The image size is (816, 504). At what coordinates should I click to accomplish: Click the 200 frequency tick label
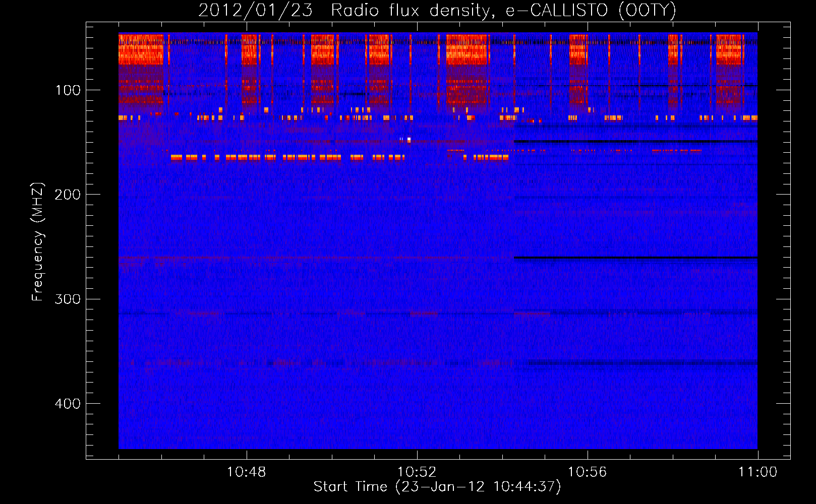coord(68,195)
